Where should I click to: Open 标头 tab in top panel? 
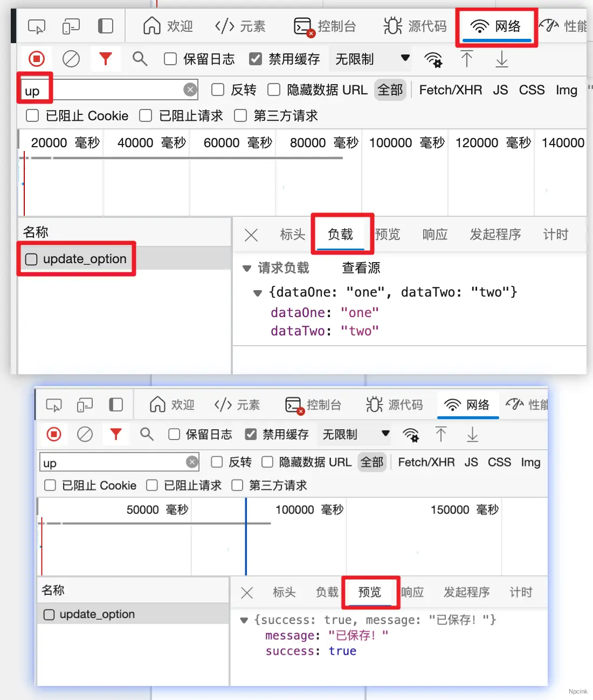[x=293, y=234]
